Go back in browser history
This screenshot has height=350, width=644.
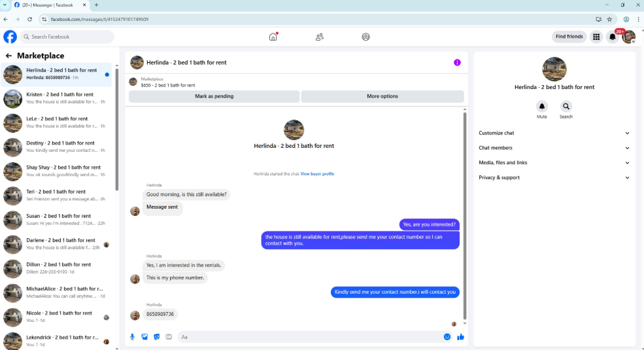5,19
